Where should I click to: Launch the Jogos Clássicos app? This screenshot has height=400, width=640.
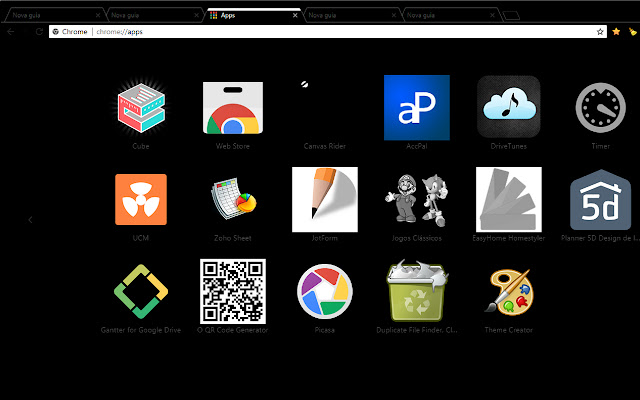point(417,200)
